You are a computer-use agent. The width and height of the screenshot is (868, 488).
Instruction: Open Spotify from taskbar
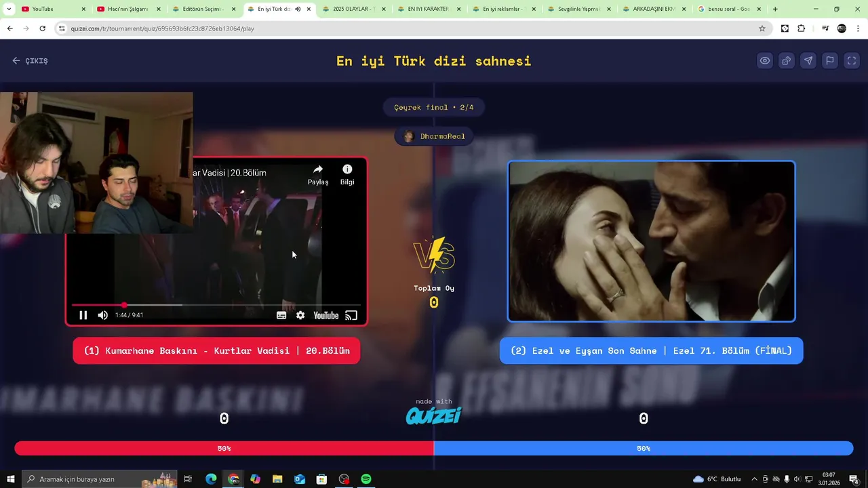pos(366,479)
